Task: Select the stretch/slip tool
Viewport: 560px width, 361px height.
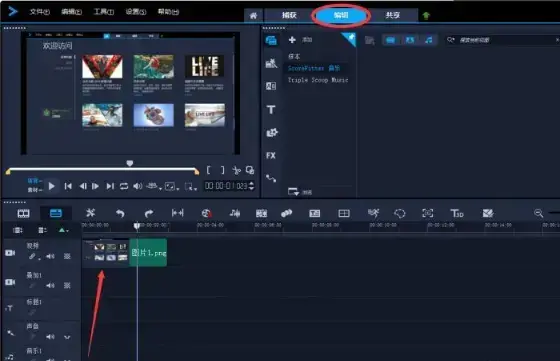Action: point(178,213)
